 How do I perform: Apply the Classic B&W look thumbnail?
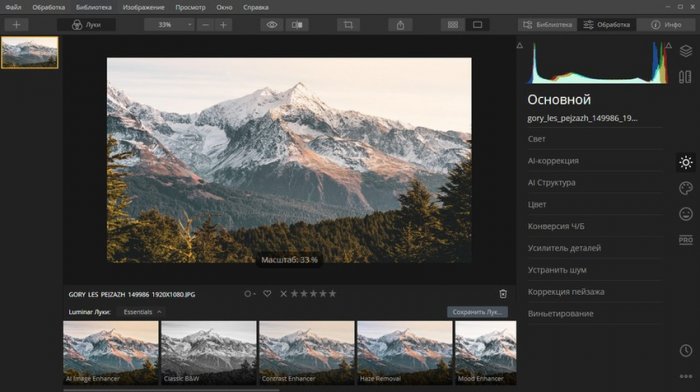coord(208,353)
